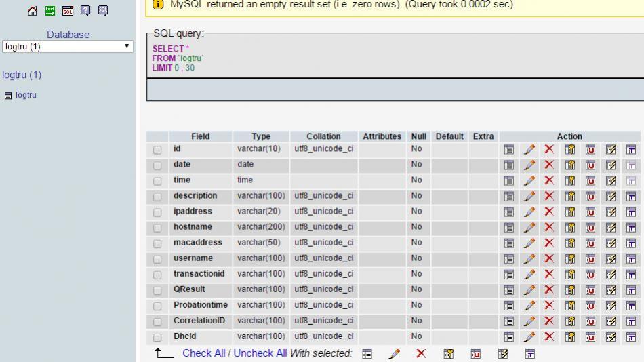
Task: Open the logtru (1) database link
Action: 22,75
